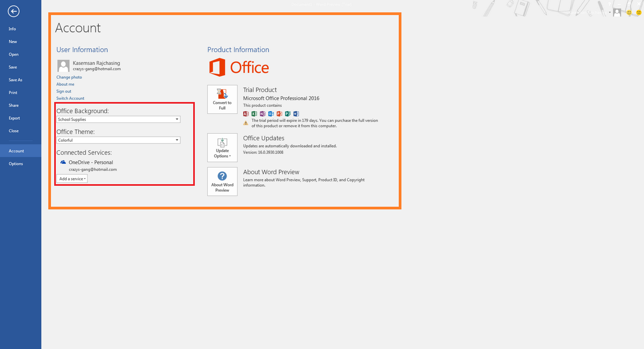This screenshot has width=644, height=349.
Task: Click the 'This product contains' text
Action: 262,106
